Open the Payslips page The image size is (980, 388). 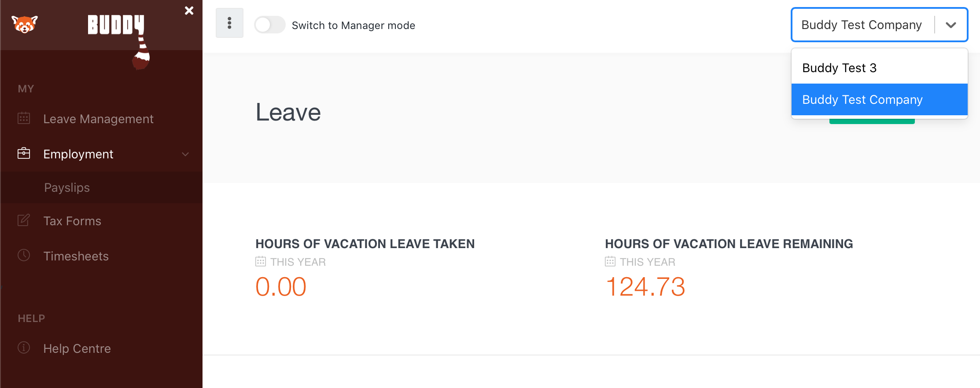pyautogui.click(x=67, y=187)
